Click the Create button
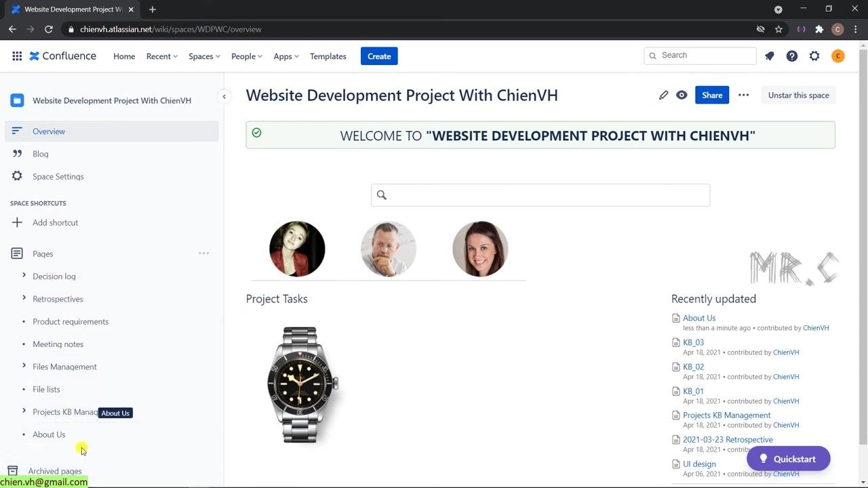Viewport: 868px width, 488px height. coord(379,56)
